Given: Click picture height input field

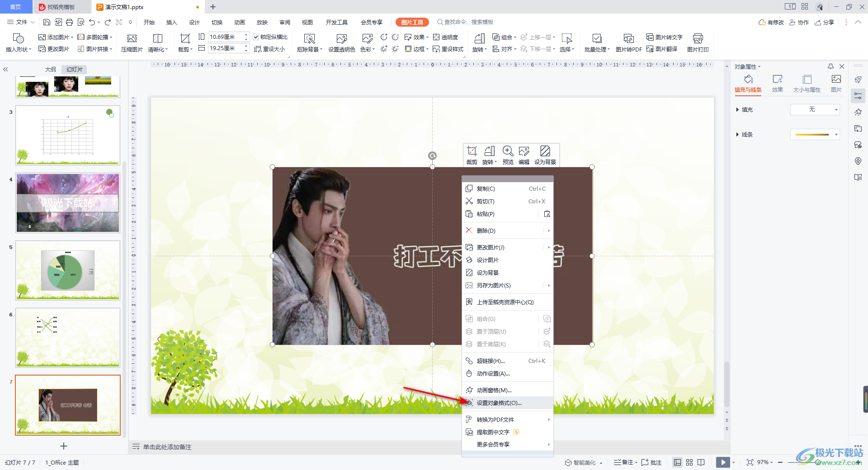Looking at the screenshot, I should [x=225, y=37].
